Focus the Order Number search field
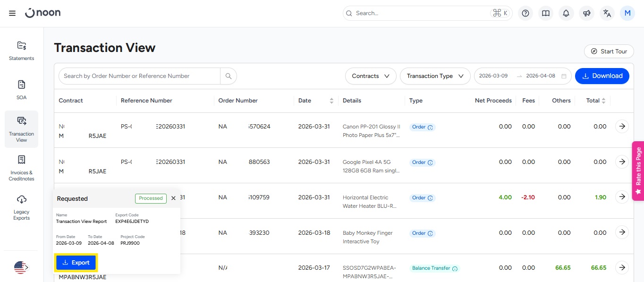This screenshot has width=644, height=282. click(x=139, y=76)
